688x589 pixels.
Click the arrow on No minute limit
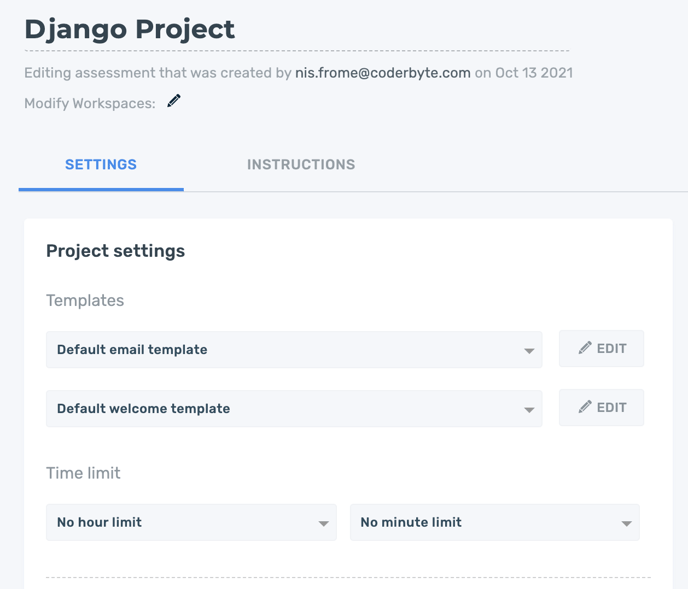[627, 523]
